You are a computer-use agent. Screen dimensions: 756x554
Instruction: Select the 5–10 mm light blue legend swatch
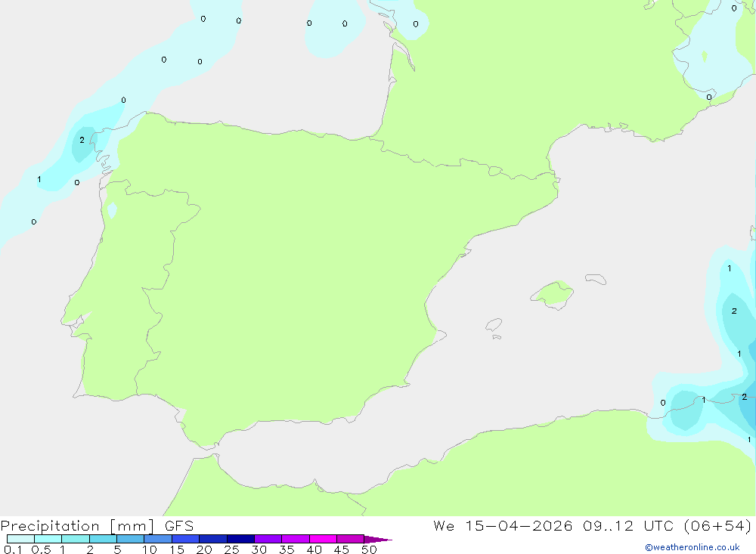coord(131,539)
